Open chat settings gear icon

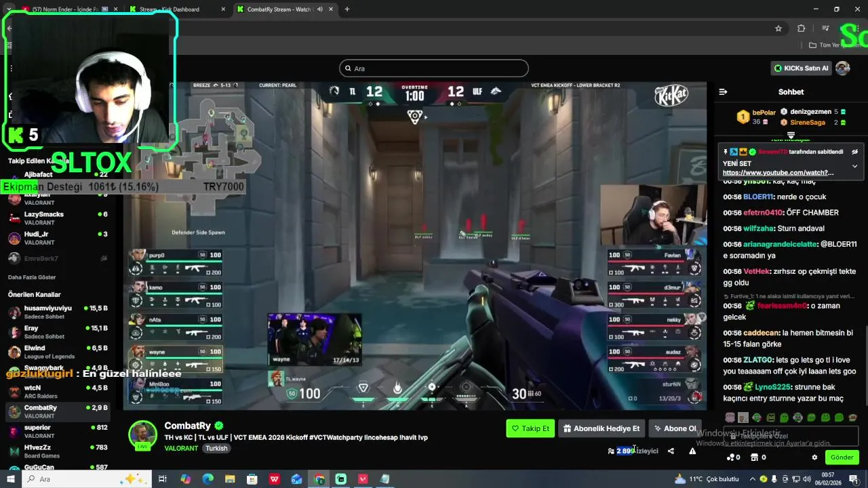[814, 457]
